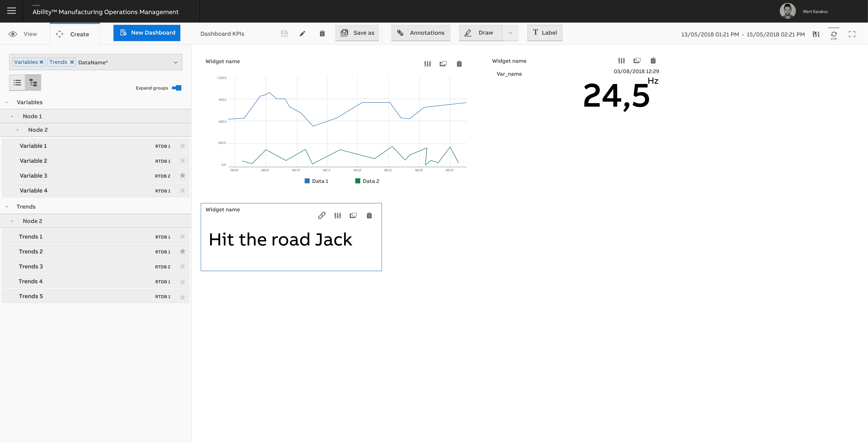Click the Save as button
The width and height of the screenshot is (868, 443).
[357, 33]
